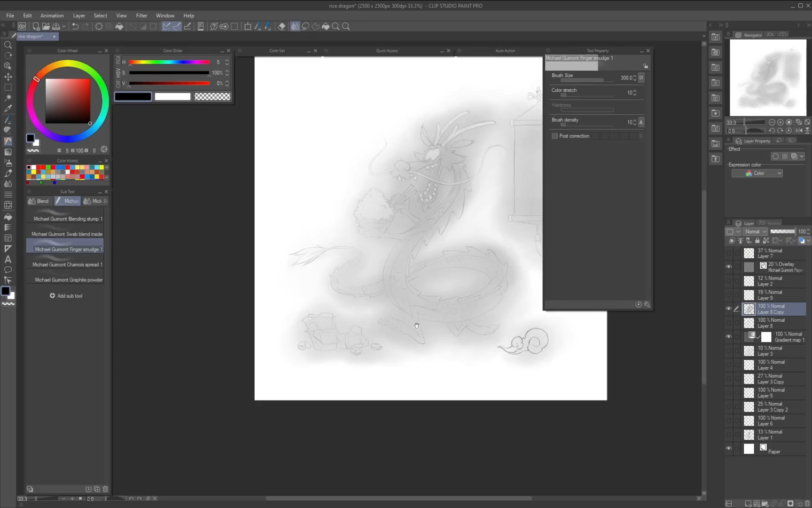Rotate canvas left in Navigator
This screenshot has height=508, width=812.
(x=772, y=131)
